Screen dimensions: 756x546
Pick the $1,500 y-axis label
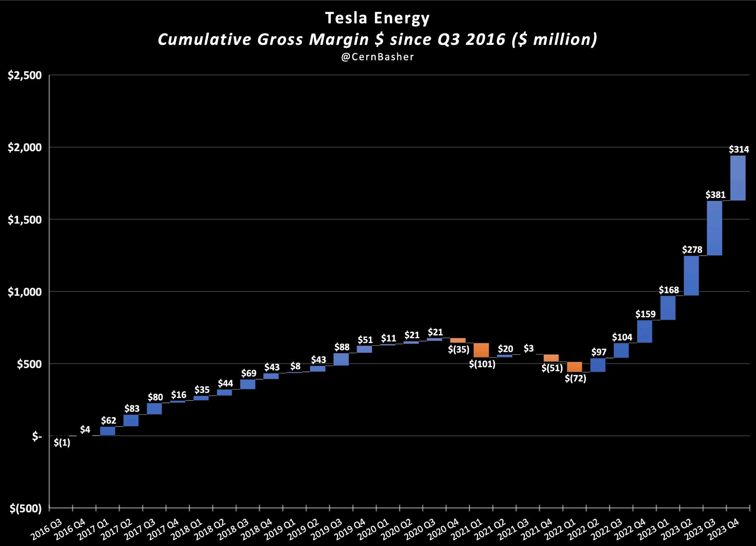click(25, 220)
